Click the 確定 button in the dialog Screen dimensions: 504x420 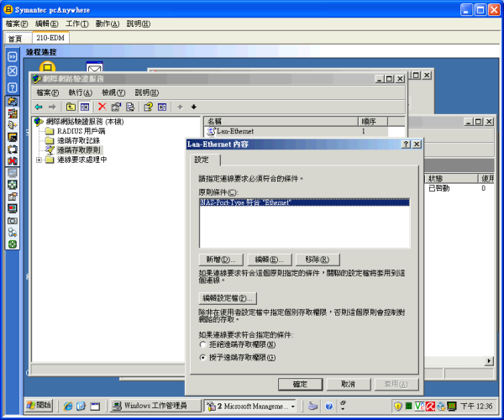(x=300, y=384)
